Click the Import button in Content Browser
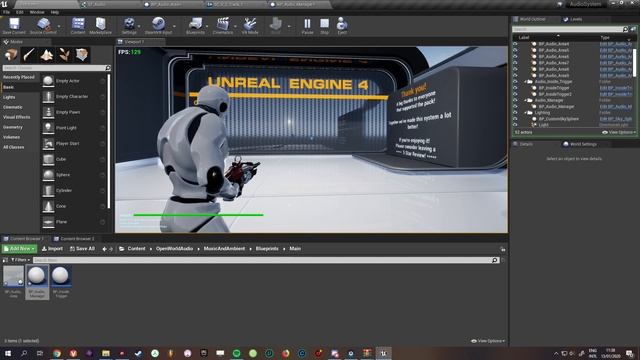The width and height of the screenshot is (640, 360). pos(53,249)
